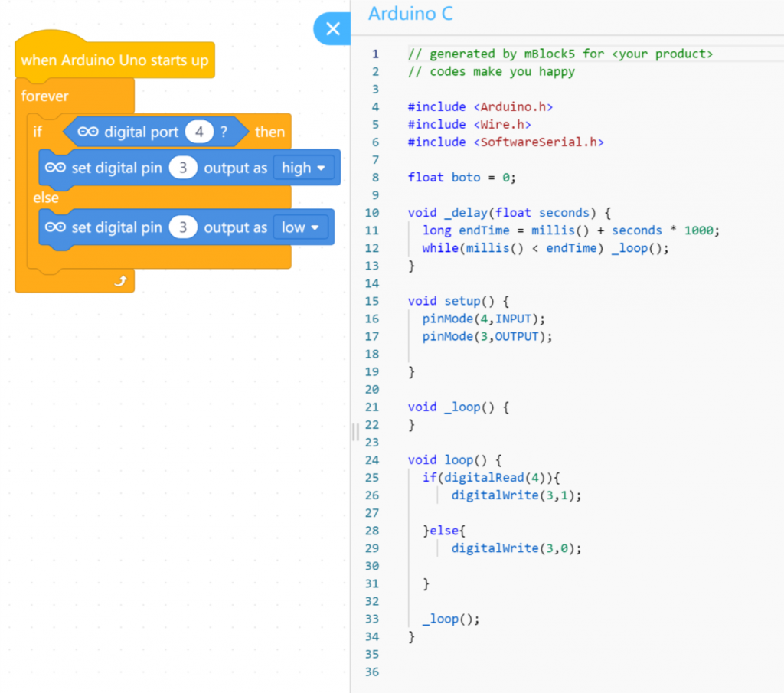Click the 'forever' loop block label
Image resolution: width=784 pixels, height=693 pixels.
(44, 96)
